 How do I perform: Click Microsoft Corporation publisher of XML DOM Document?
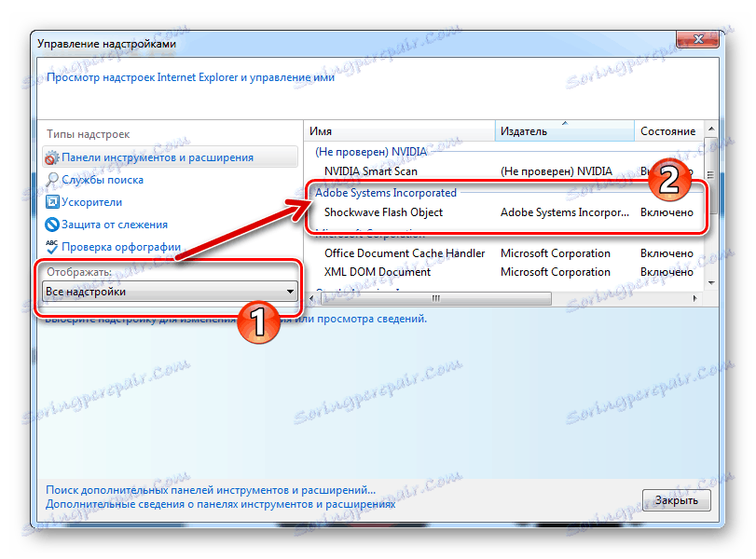(556, 272)
